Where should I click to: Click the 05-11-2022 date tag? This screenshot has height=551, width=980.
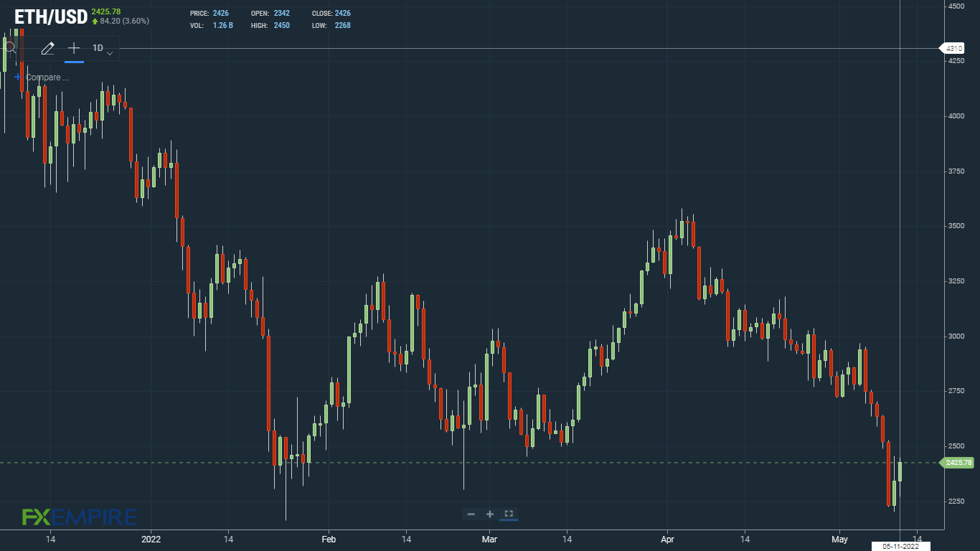coord(900,546)
